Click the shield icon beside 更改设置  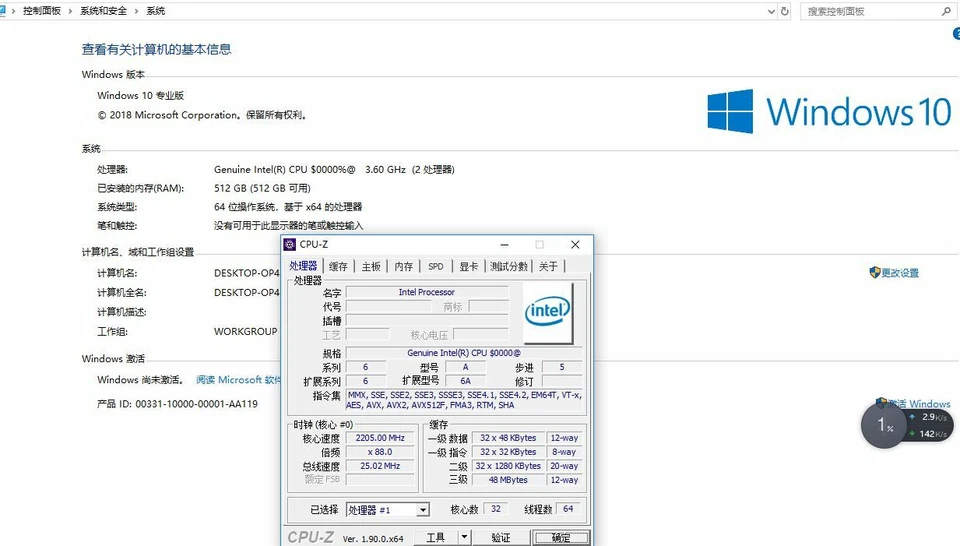(x=874, y=272)
